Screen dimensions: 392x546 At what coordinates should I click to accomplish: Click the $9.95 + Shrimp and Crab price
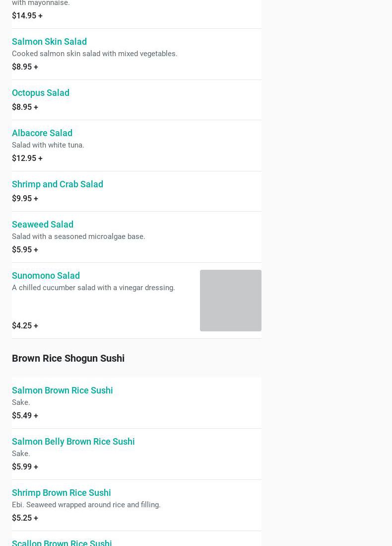(25, 198)
